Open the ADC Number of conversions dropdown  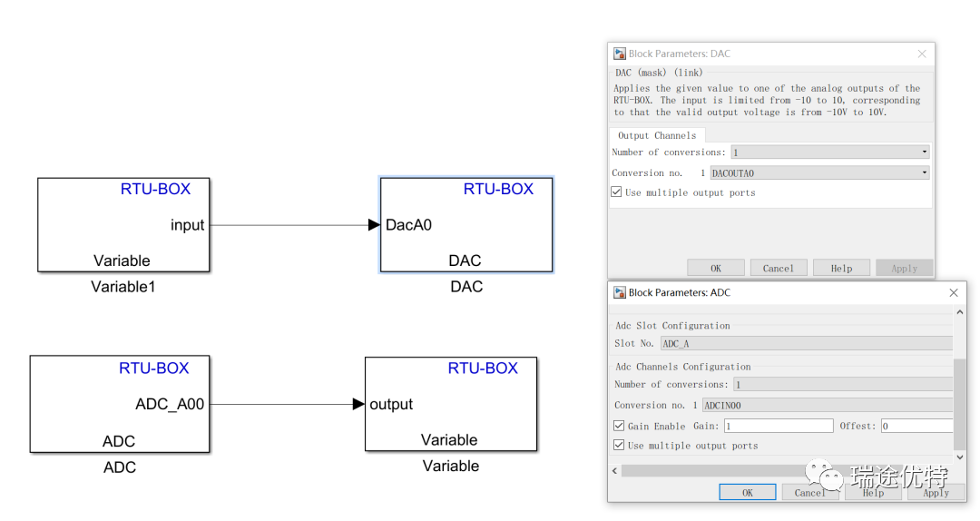(842, 384)
